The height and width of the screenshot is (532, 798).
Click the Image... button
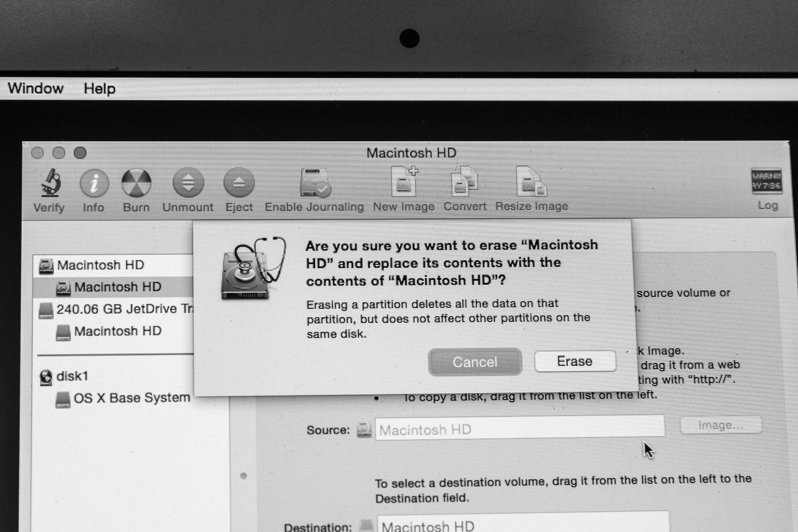click(x=721, y=425)
